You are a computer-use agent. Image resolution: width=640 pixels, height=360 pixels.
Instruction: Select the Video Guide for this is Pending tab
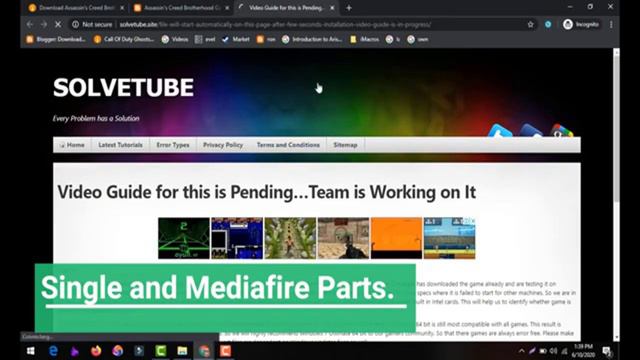tap(287, 8)
